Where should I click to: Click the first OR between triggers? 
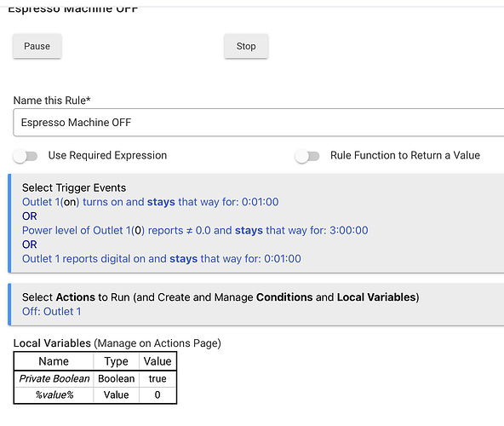tap(30, 216)
